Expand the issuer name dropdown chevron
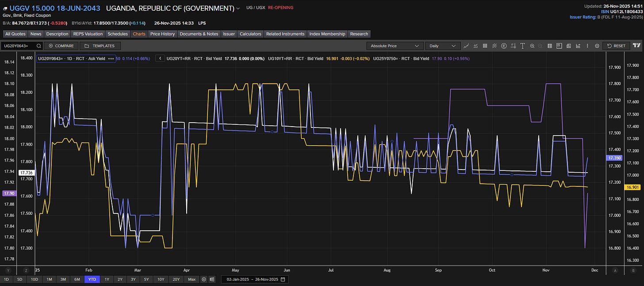 pos(238,8)
